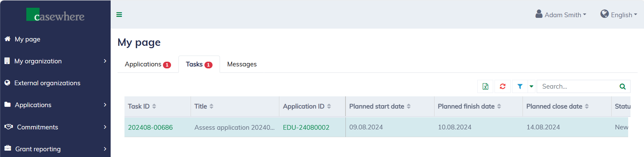Open task 202408-00686 link
This screenshot has width=644, height=157.
[150, 127]
